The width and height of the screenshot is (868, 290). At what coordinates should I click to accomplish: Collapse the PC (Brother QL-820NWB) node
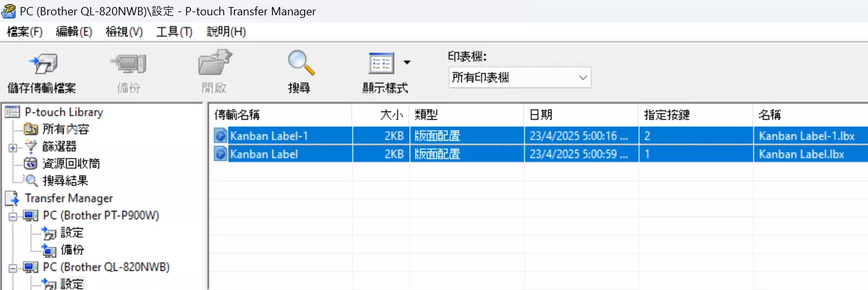(13, 268)
